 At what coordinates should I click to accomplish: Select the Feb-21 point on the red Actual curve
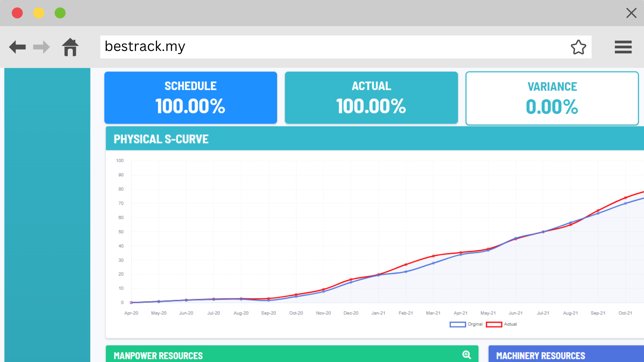(x=406, y=264)
